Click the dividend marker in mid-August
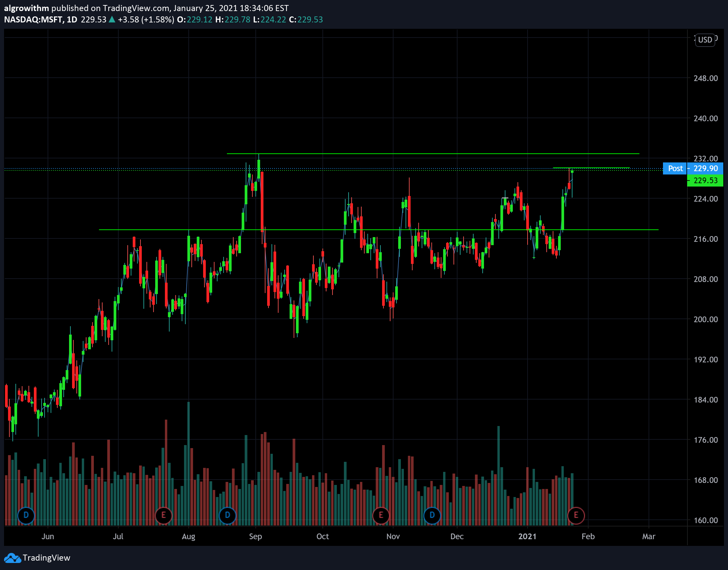This screenshot has width=728, height=570. click(228, 515)
